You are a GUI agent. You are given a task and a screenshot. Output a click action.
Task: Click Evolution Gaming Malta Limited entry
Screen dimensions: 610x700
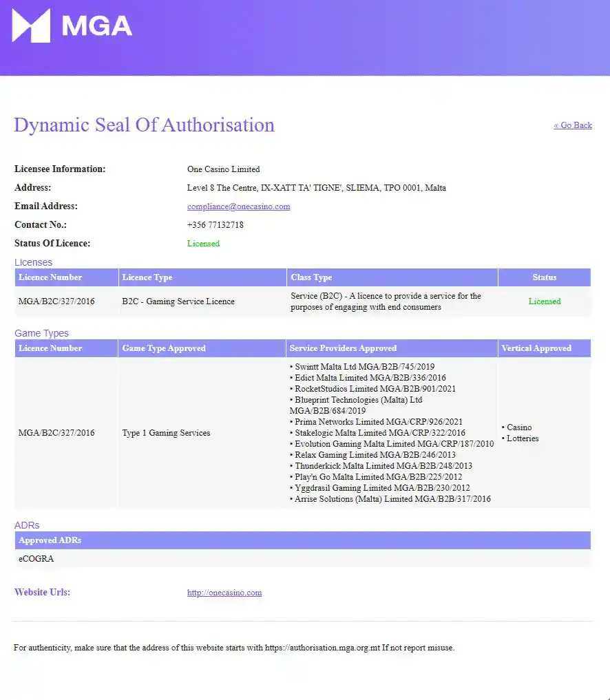pyautogui.click(x=392, y=444)
